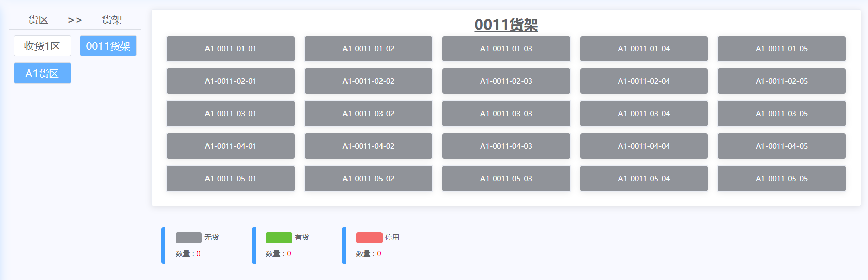The image size is (868, 280).
Task: Click storage cell A1-0011-02-03
Action: point(506,81)
